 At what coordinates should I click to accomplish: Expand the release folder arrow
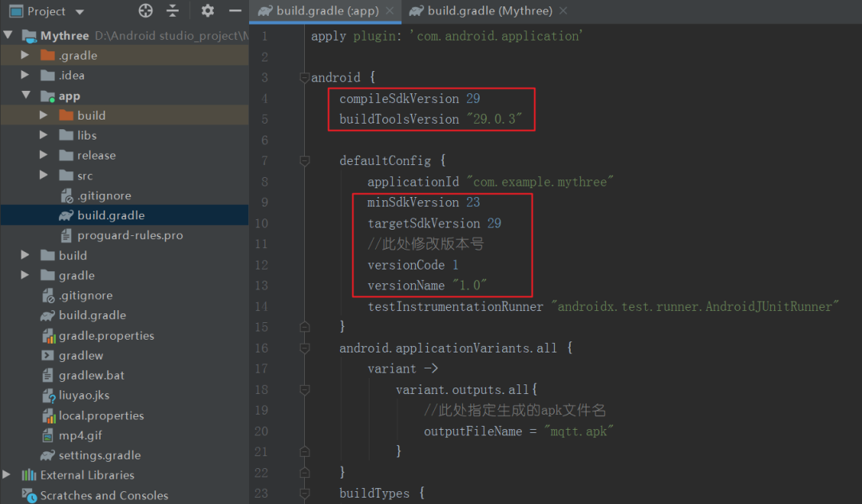43,155
